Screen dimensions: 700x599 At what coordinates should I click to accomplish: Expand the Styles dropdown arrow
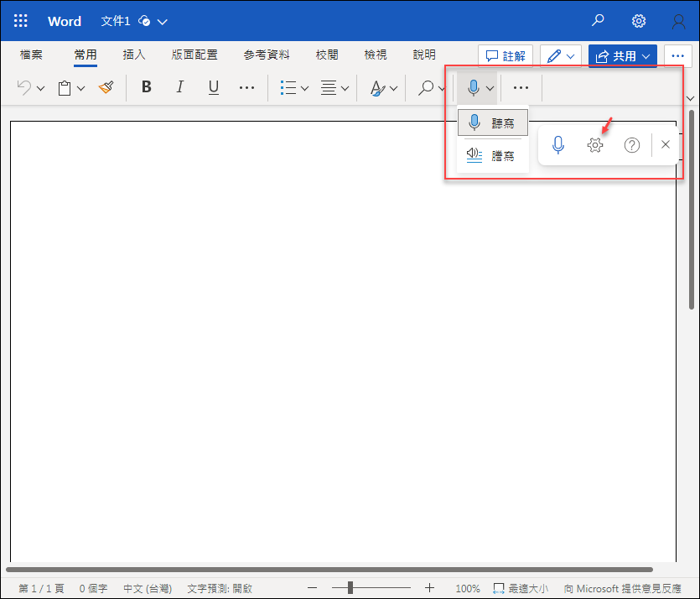tap(393, 88)
